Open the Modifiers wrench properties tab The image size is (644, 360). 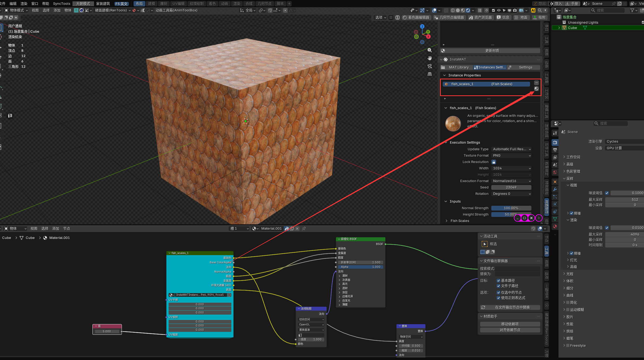(555, 189)
